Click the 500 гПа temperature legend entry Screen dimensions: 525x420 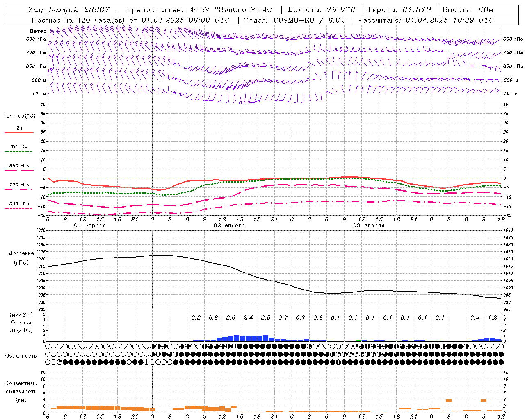click(19, 206)
